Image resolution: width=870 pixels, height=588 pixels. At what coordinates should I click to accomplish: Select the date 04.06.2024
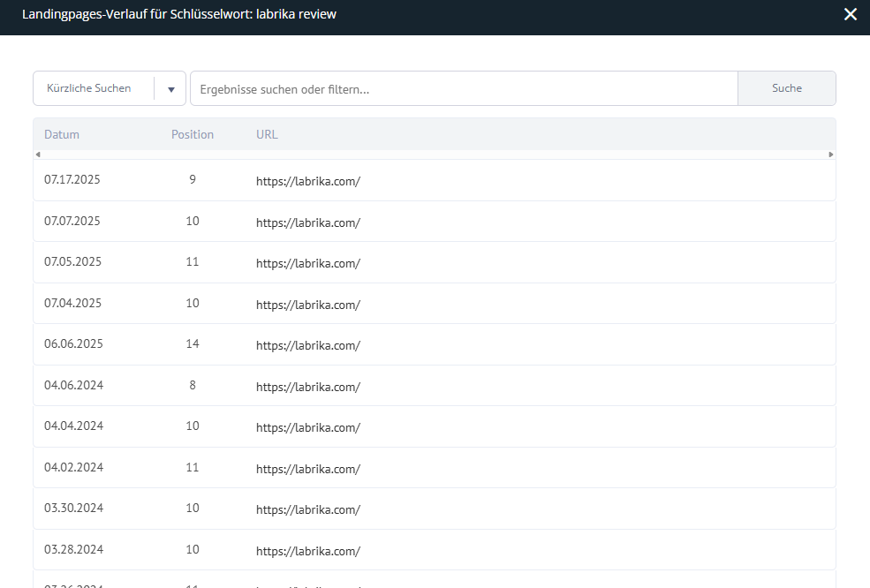click(x=74, y=385)
